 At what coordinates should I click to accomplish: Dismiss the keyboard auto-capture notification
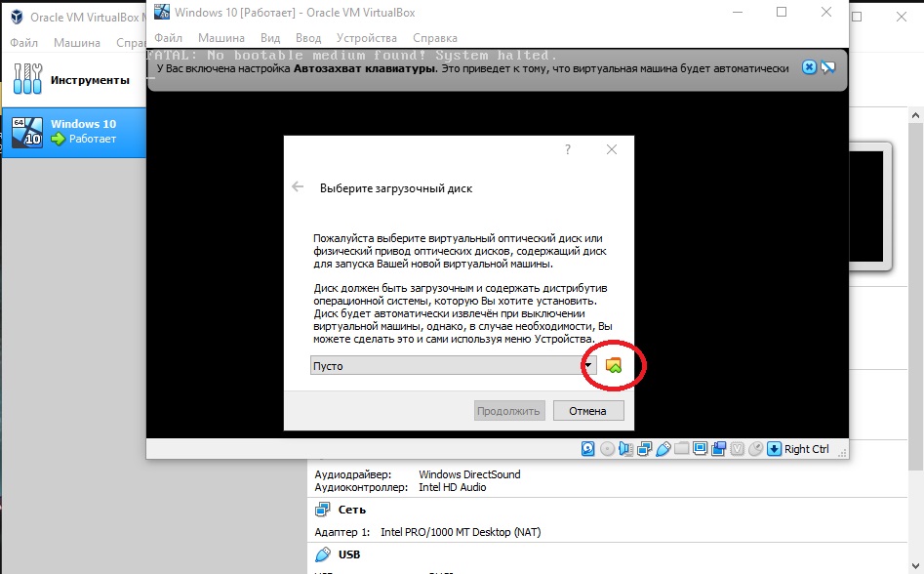(809, 67)
